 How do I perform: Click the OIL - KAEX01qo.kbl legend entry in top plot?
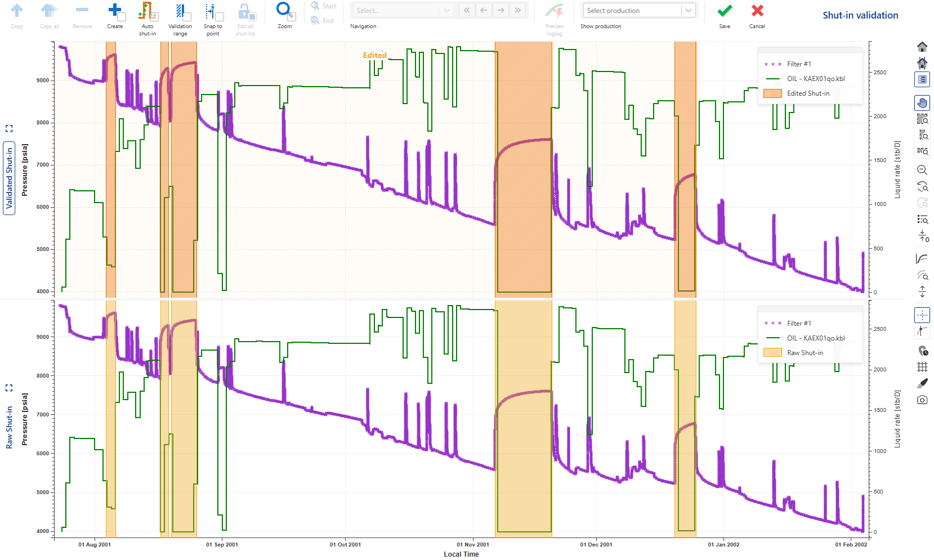(815, 79)
